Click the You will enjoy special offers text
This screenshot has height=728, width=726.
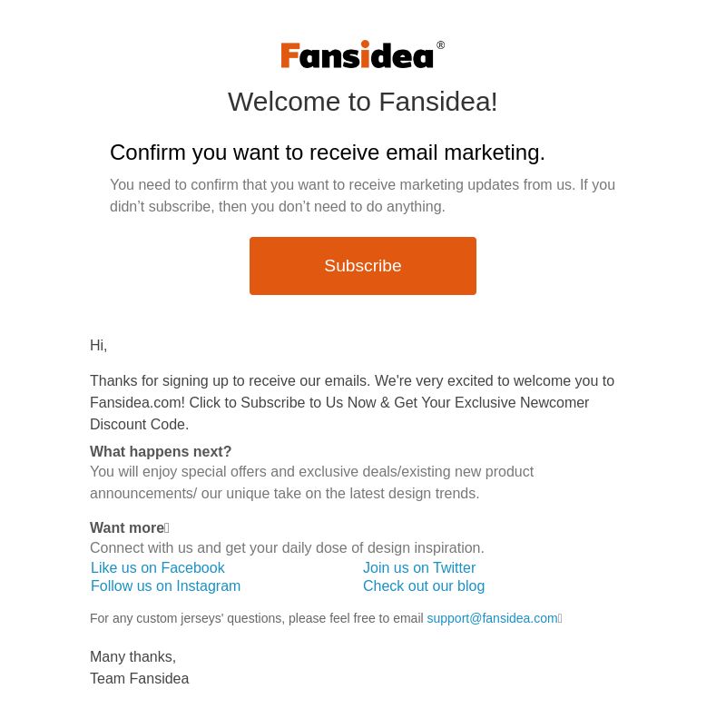pyautogui.click(x=311, y=482)
